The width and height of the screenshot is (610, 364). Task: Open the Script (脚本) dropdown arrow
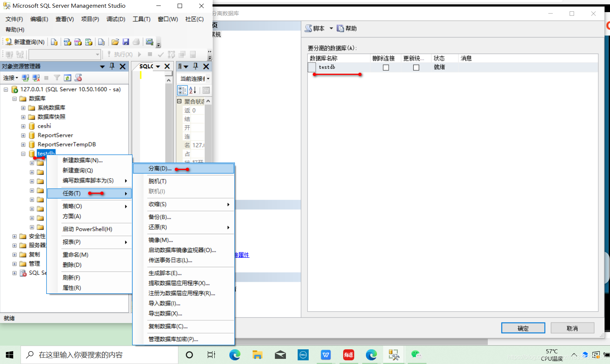(x=331, y=28)
